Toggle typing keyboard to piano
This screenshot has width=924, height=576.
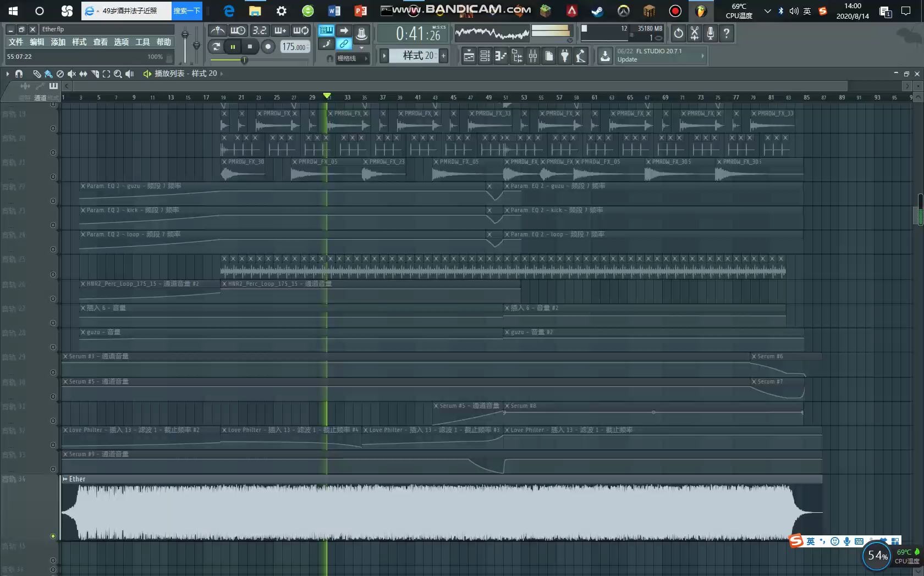point(327,31)
